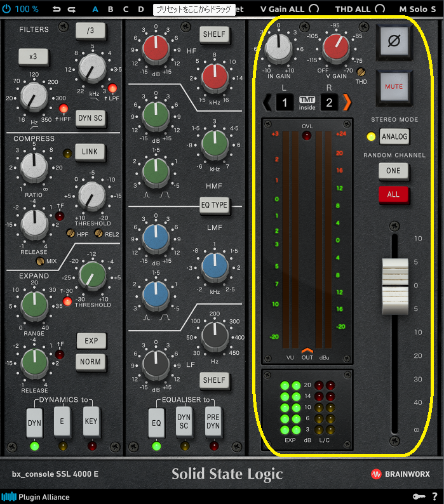Click the compressor MIX screw control
The height and width of the screenshot is (504, 444).
(x=40, y=262)
